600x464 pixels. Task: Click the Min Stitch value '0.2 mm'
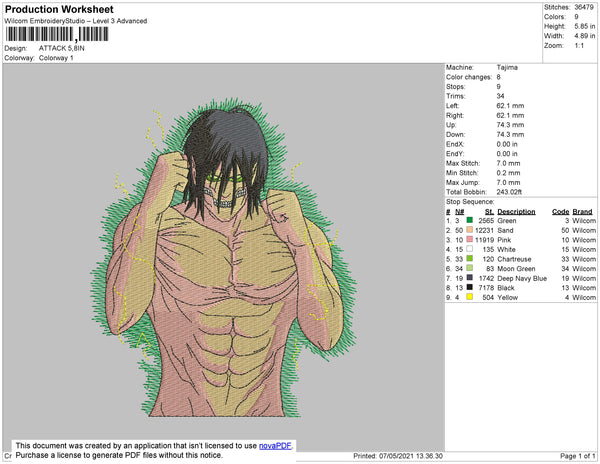(x=508, y=173)
